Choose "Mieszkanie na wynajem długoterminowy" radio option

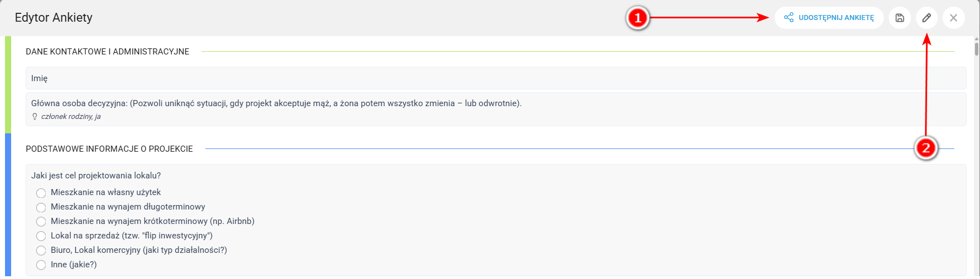pyautogui.click(x=41, y=207)
